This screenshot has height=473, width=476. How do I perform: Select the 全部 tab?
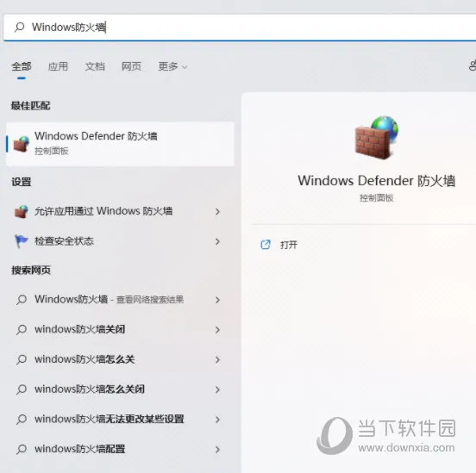[x=22, y=66]
